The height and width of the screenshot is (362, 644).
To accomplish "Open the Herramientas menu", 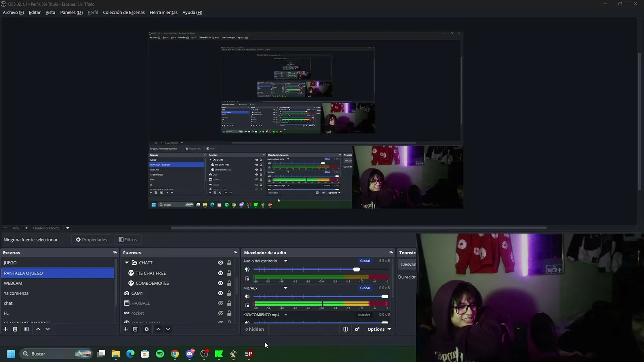I will coord(164,12).
